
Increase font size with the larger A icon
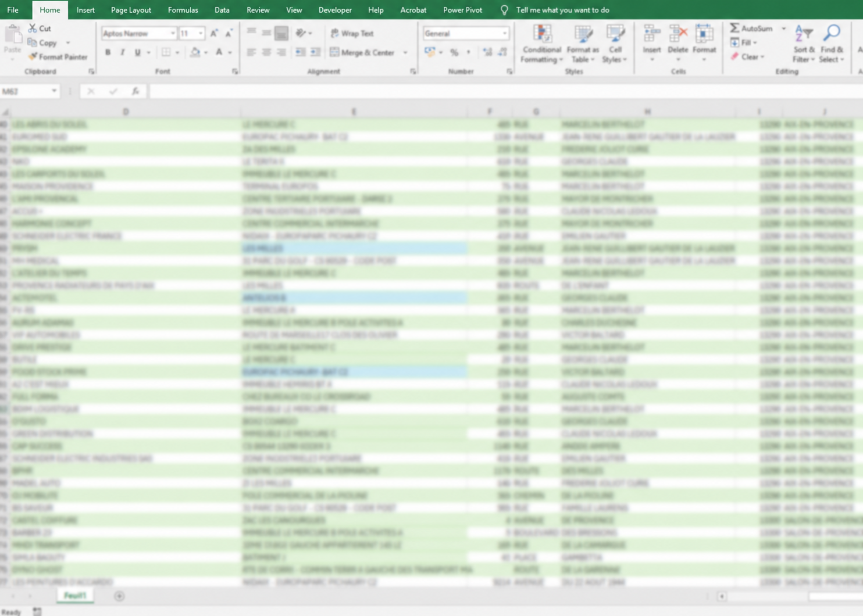pos(214,34)
